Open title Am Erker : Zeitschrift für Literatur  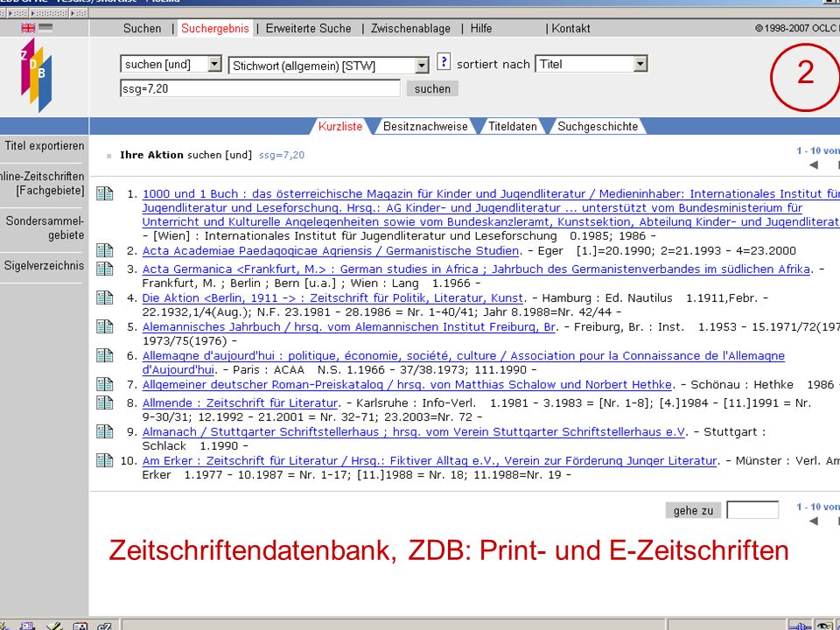pyautogui.click(x=429, y=461)
